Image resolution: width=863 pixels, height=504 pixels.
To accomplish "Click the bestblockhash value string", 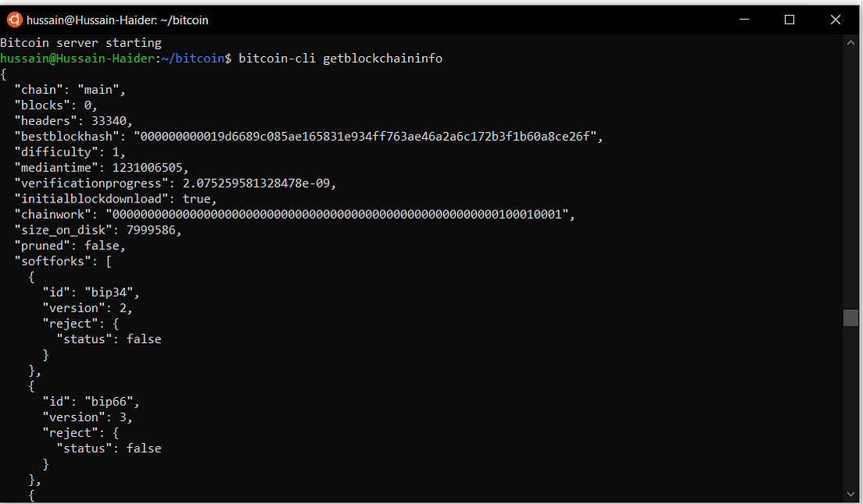I will 365,137.
